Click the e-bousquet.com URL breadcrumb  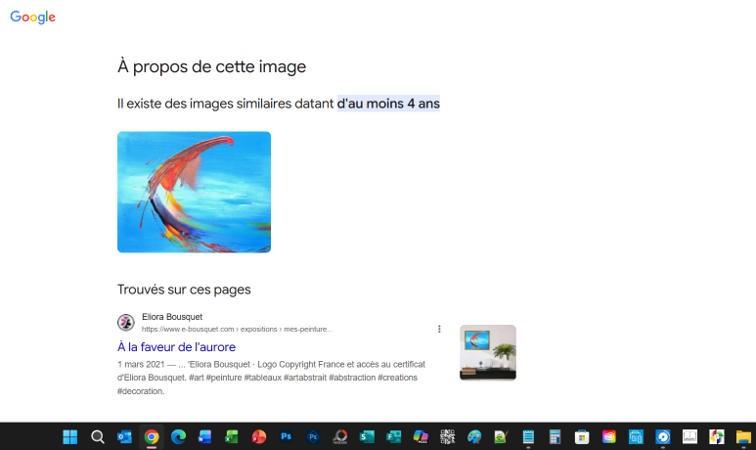coord(237,329)
